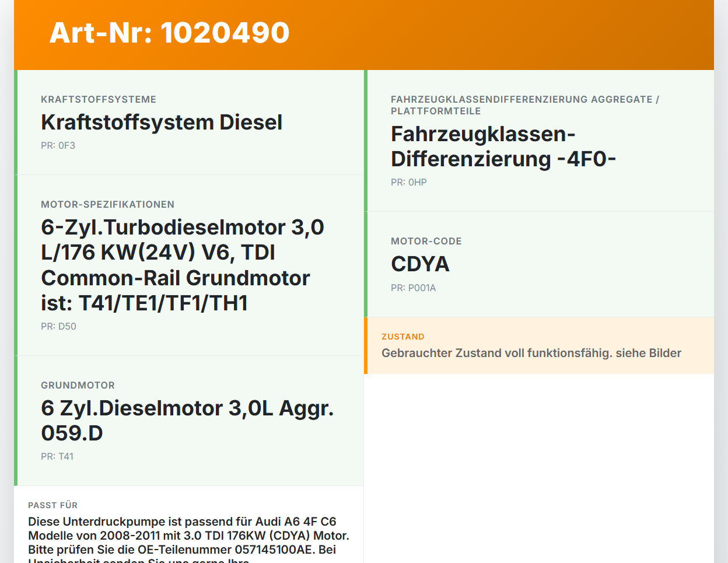Click MOTOR-SPEZIFIKATIONEN label
This screenshot has height=563, width=728.
(x=108, y=205)
